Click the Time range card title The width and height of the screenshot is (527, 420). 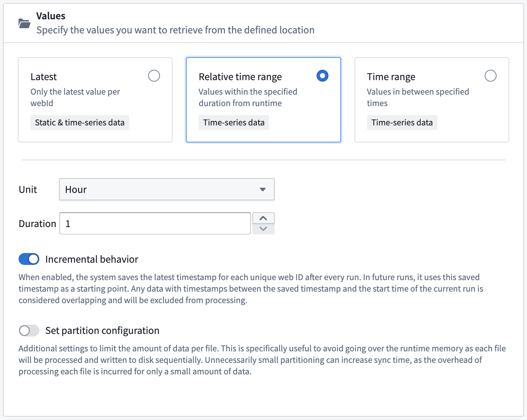[x=391, y=77]
